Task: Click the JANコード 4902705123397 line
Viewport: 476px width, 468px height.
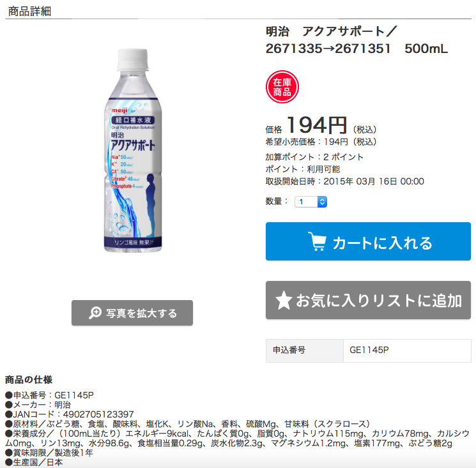Action: click(70, 414)
